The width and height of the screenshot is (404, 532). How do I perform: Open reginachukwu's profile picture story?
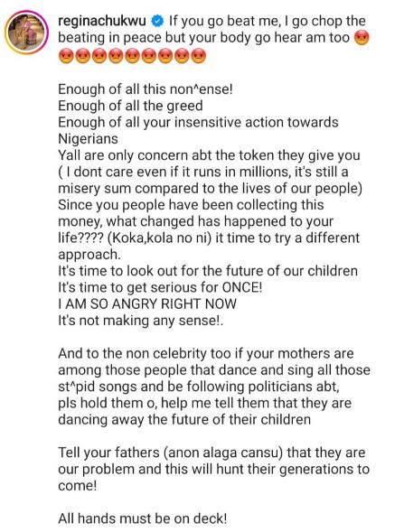coord(26,33)
